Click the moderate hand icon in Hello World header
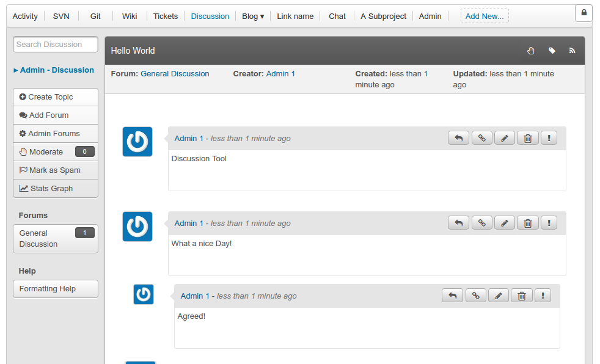The image size is (600, 364). pos(531,51)
